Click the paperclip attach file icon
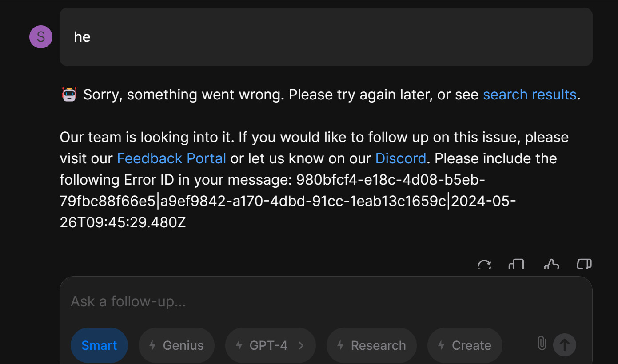The image size is (618, 364). pos(542,343)
